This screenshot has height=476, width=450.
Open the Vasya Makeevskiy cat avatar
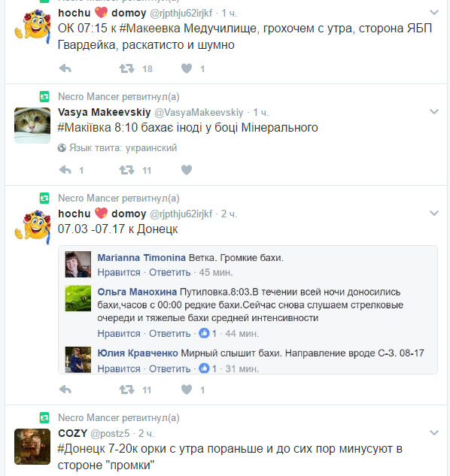[x=32, y=125]
